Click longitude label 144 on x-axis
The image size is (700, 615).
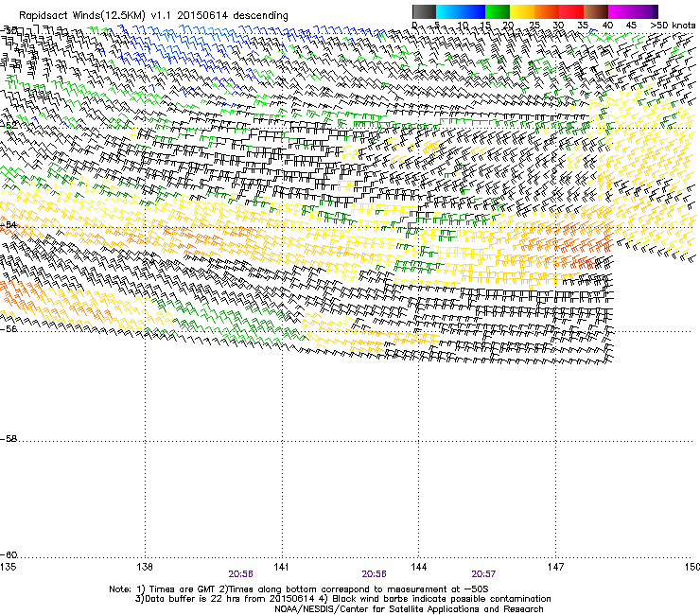[x=418, y=567]
